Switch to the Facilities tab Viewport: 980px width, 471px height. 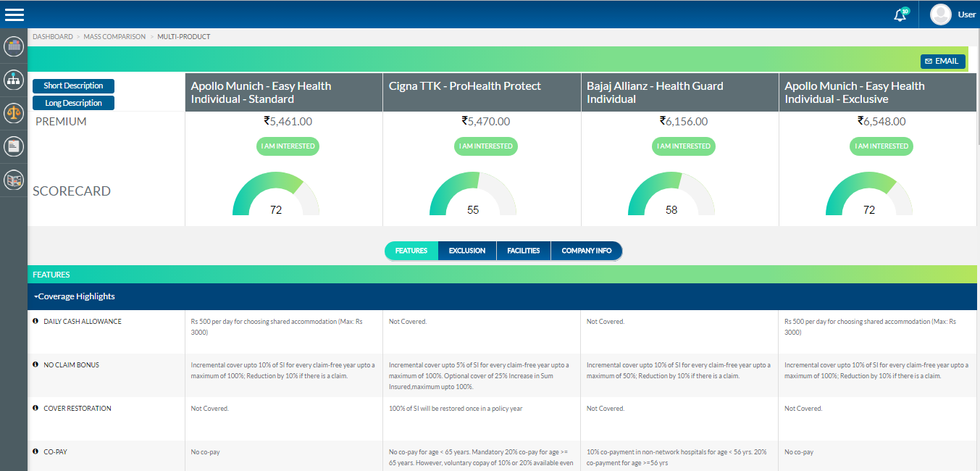click(x=523, y=251)
